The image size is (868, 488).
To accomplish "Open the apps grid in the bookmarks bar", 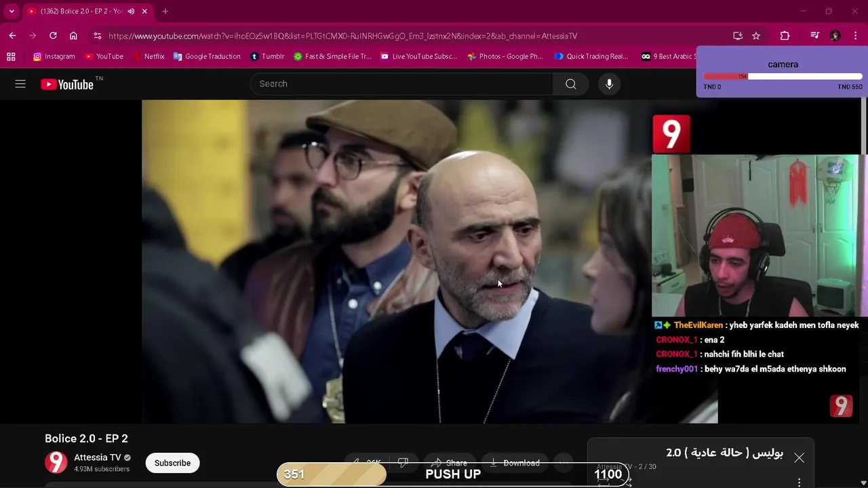I will pyautogui.click(x=11, y=56).
